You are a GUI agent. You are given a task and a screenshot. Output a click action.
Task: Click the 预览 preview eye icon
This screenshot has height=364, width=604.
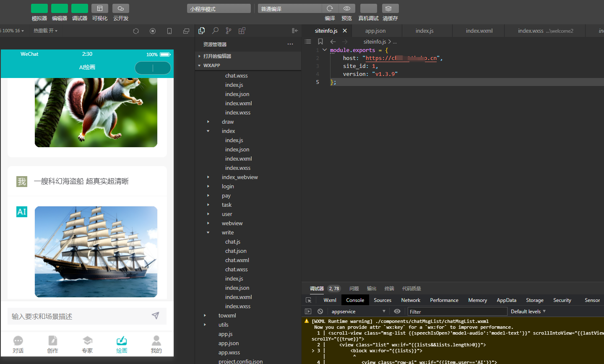[346, 8]
